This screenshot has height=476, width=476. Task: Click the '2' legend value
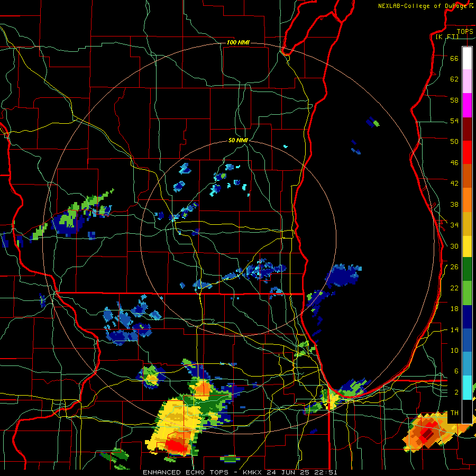pos(456,392)
